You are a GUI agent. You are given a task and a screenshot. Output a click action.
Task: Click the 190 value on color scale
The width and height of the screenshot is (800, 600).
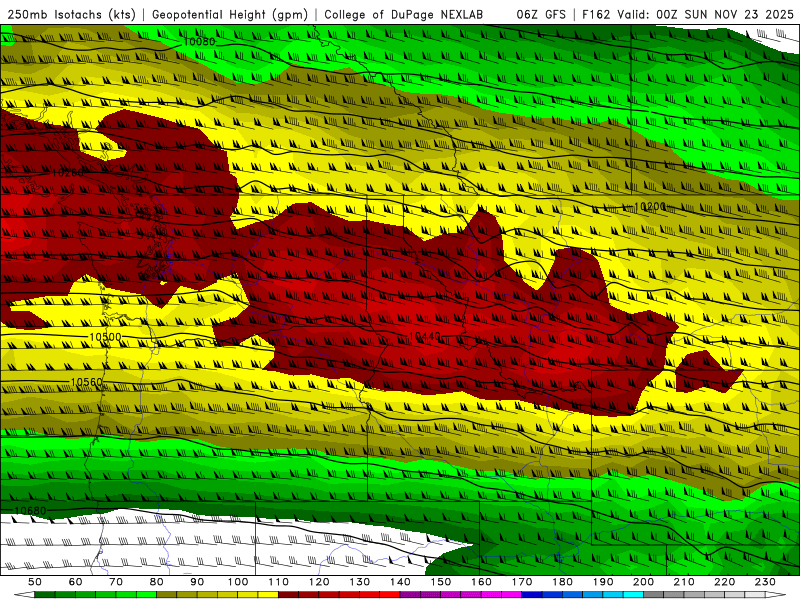coord(603,582)
